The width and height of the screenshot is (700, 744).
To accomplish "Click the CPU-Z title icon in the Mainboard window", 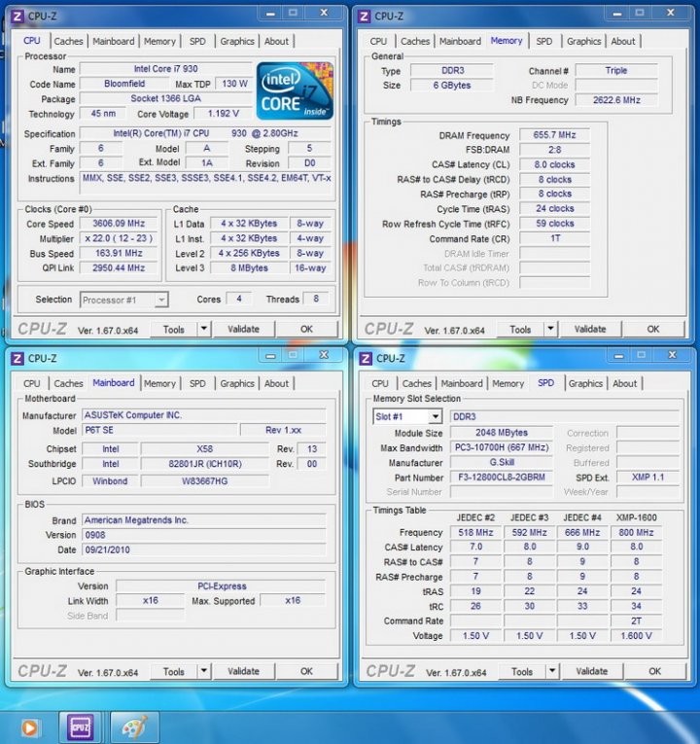I will [x=17, y=359].
